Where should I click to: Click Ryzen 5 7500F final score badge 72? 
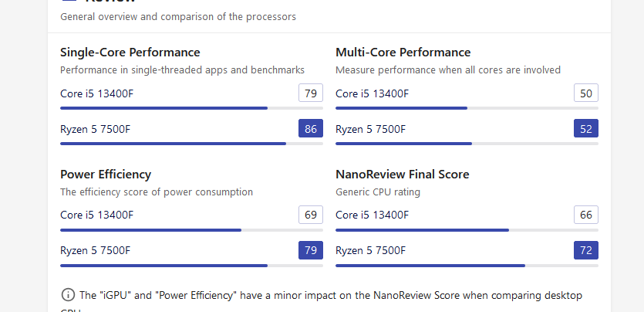[586, 250]
